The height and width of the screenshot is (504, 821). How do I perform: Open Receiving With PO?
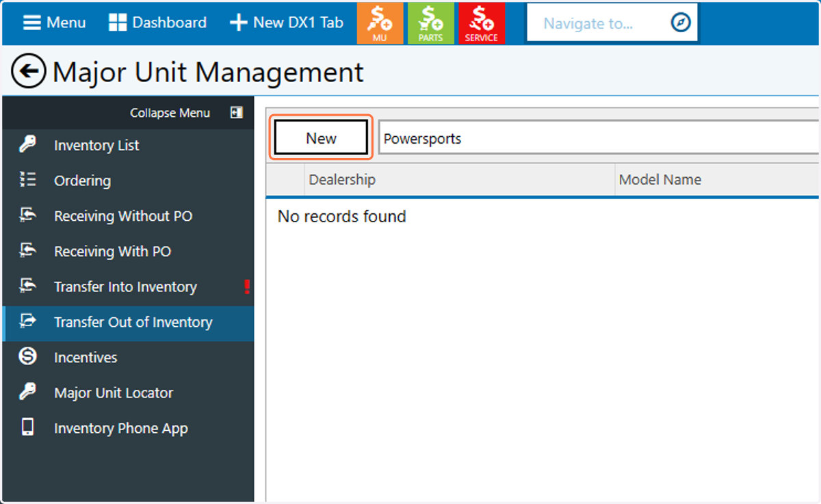(128, 252)
